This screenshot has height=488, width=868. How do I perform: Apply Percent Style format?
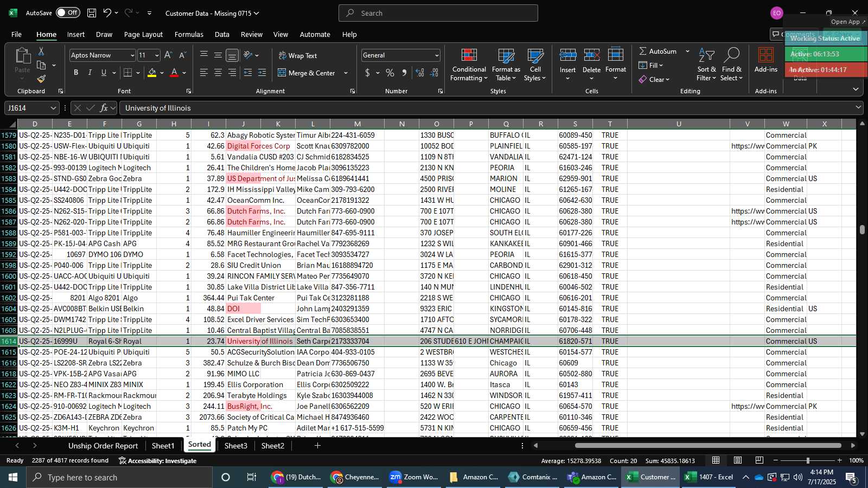tap(390, 73)
